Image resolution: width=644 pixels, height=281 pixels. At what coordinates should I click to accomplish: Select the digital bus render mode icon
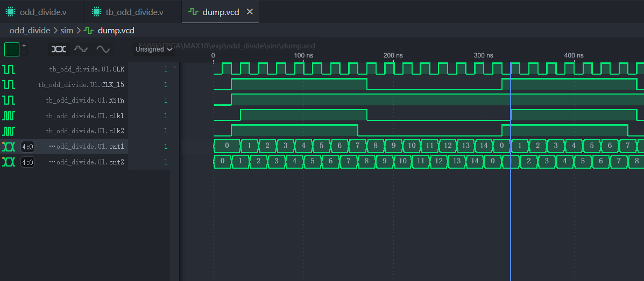pos(59,49)
